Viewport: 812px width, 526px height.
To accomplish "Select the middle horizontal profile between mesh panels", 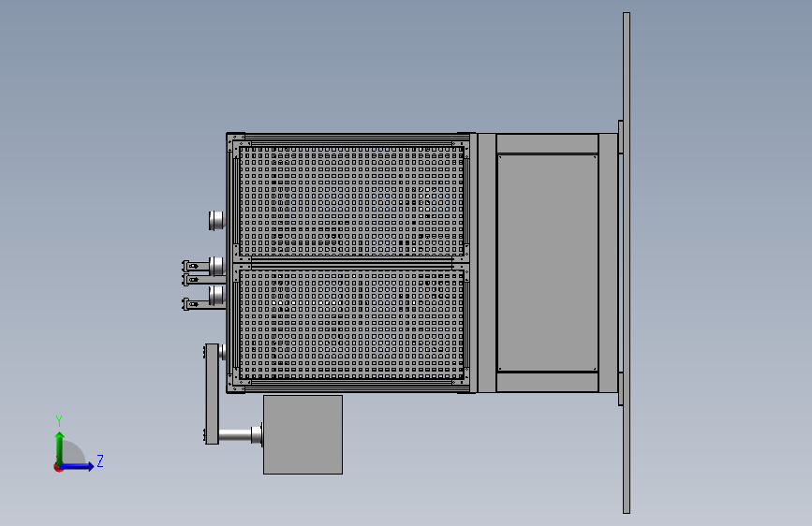I will point(351,263).
